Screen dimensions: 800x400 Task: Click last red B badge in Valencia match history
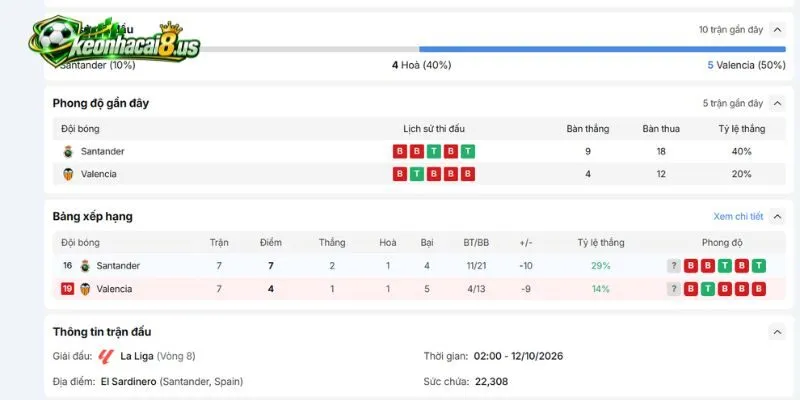[x=468, y=174]
